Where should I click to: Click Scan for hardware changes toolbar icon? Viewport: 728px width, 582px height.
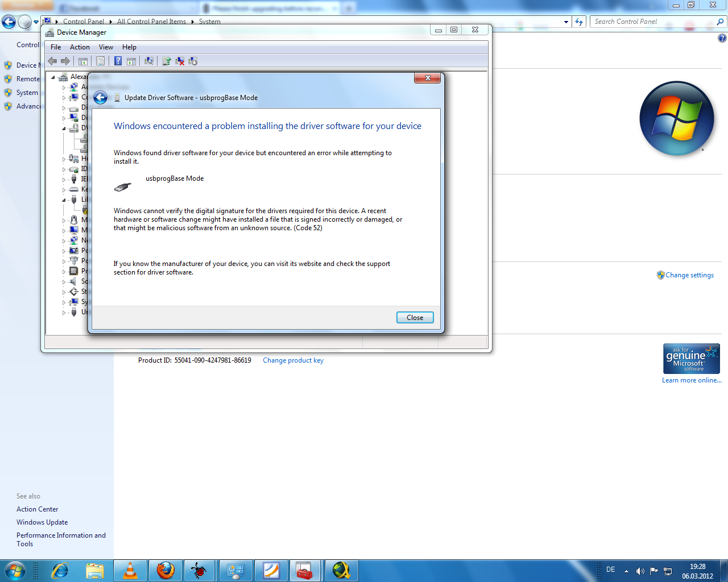click(149, 61)
